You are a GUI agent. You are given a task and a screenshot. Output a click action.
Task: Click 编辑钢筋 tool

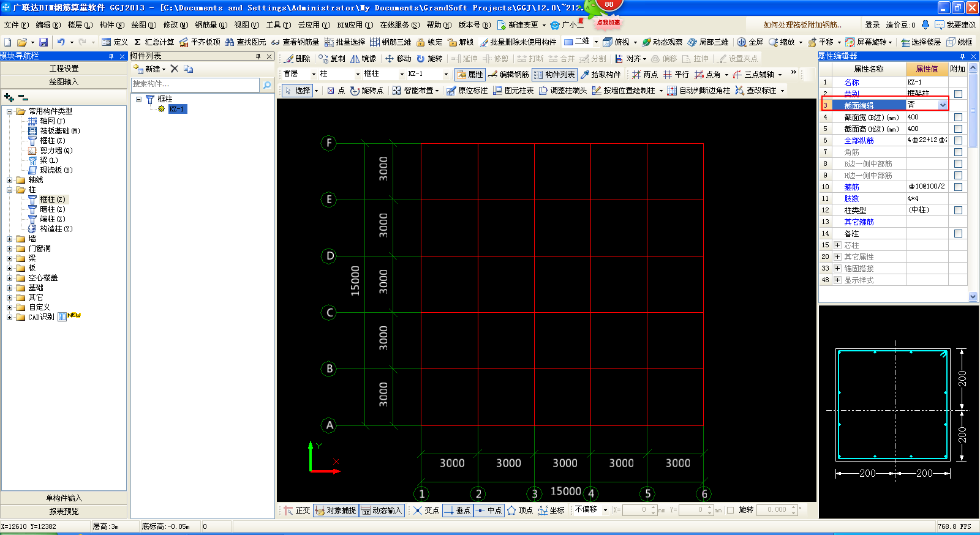(508, 75)
